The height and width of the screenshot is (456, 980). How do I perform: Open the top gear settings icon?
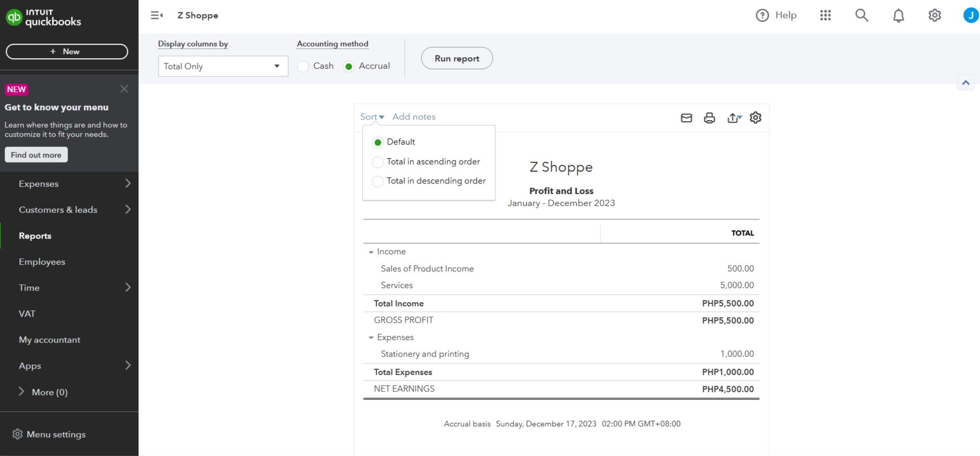[x=935, y=16]
